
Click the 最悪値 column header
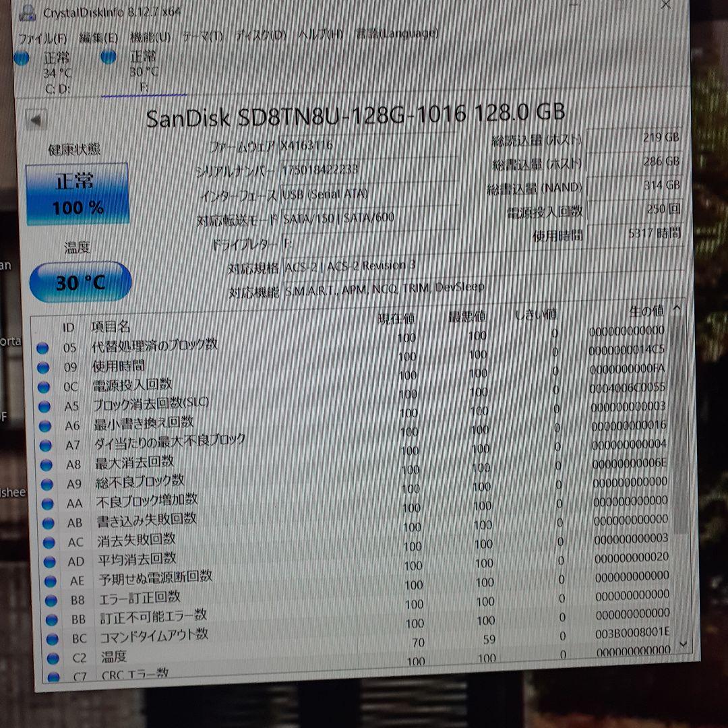pos(466,317)
